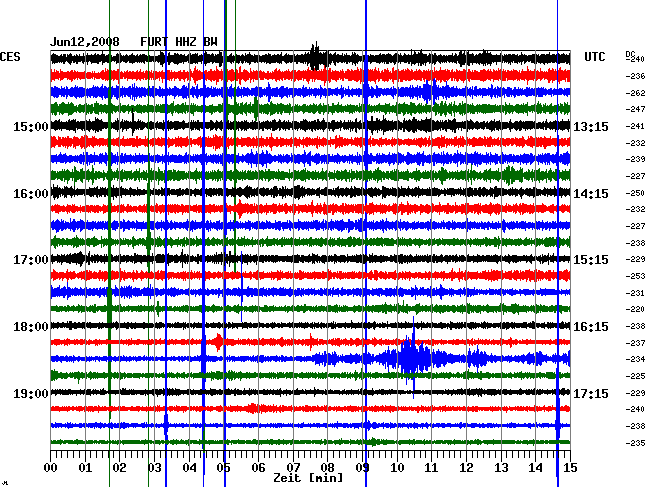Click the 11 minute axis tick label
Screen dimensions: 650x494
coord(432,468)
